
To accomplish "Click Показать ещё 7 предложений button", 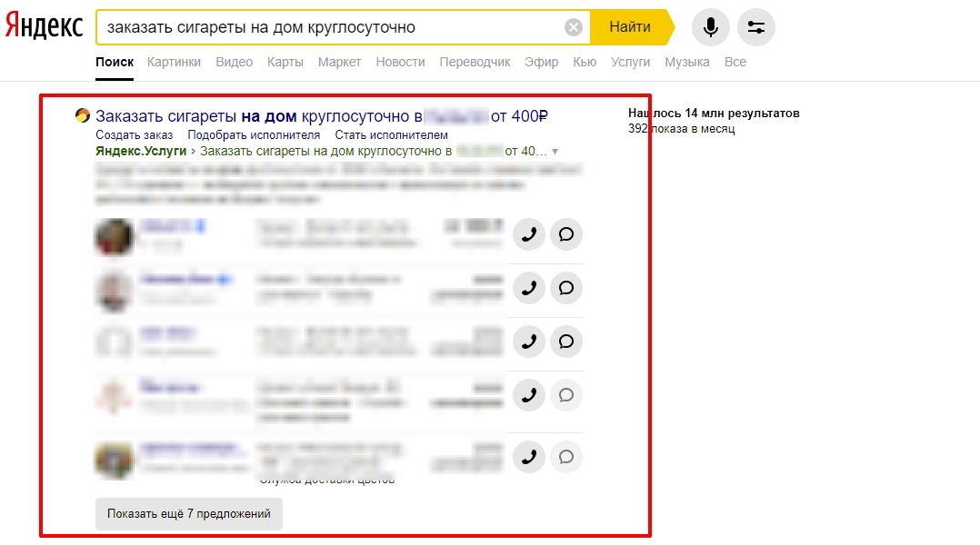I will 189,514.
